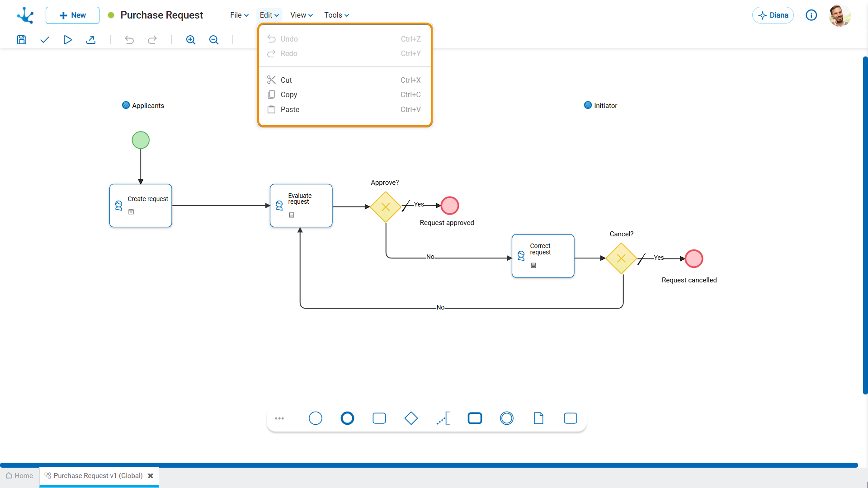The height and width of the screenshot is (488, 868).
Task: Click the Verify checkmark icon
Action: pyautogui.click(x=44, y=40)
